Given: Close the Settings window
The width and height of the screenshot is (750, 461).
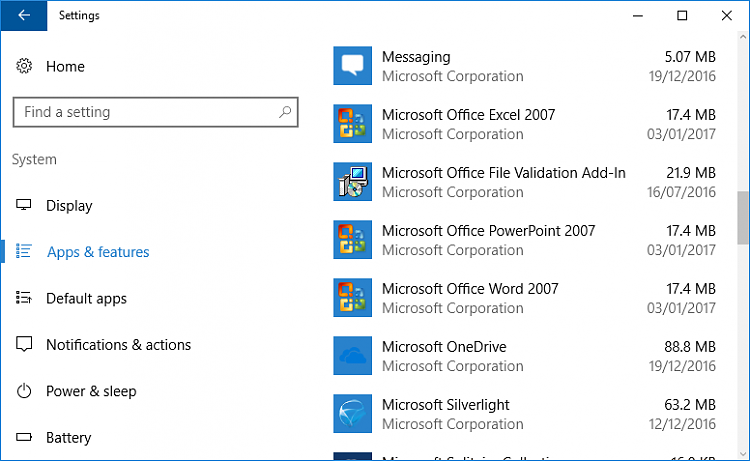Looking at the screenshot, I should [727, 15].
